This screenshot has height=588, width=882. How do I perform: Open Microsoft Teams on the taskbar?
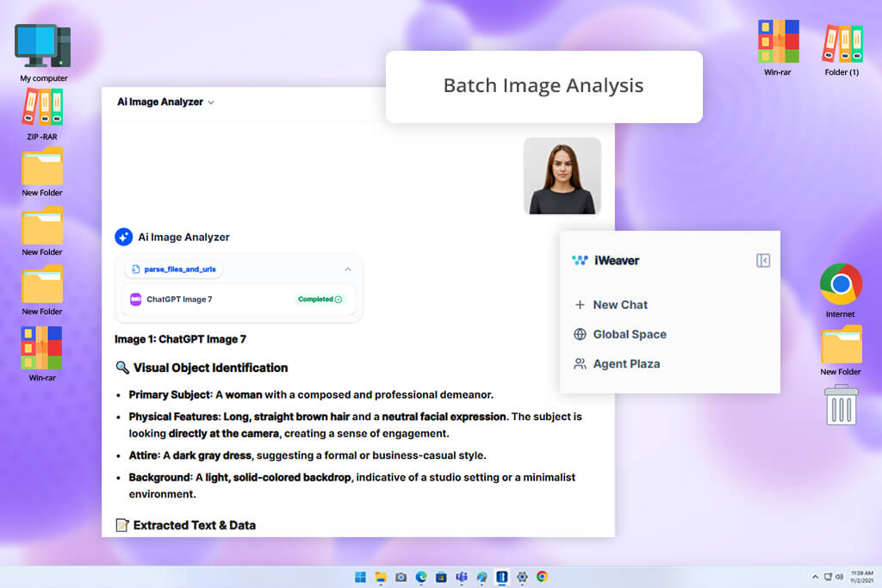click(462, 577)
